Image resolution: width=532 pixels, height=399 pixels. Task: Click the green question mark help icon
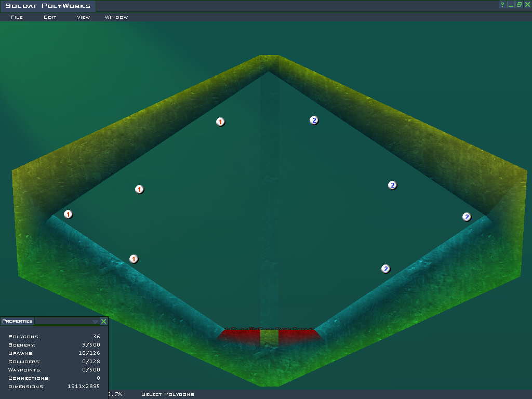point(502,5)
